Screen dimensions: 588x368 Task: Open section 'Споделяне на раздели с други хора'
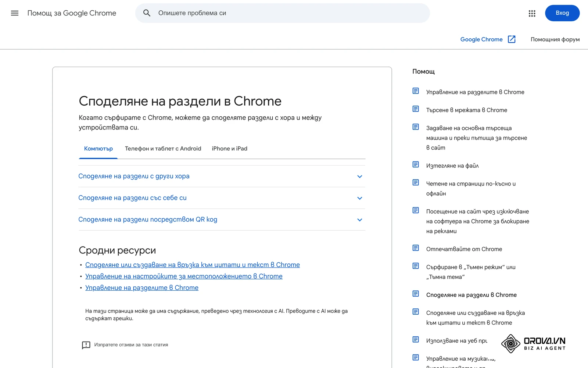222,176
